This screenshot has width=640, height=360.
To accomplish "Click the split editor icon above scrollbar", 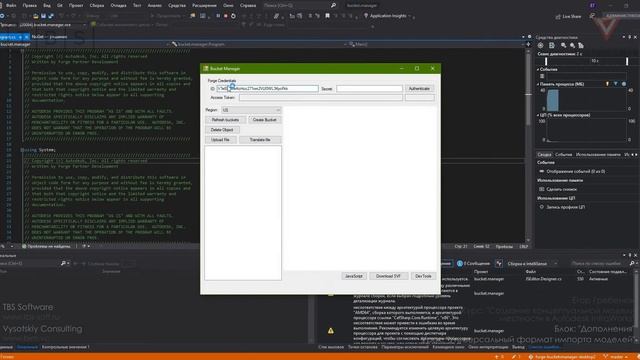I will pos(529,44).
